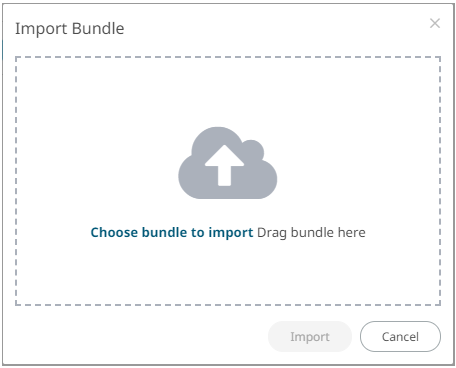Click the cloud upload icon
456x368 pixels.
point(228,163)
